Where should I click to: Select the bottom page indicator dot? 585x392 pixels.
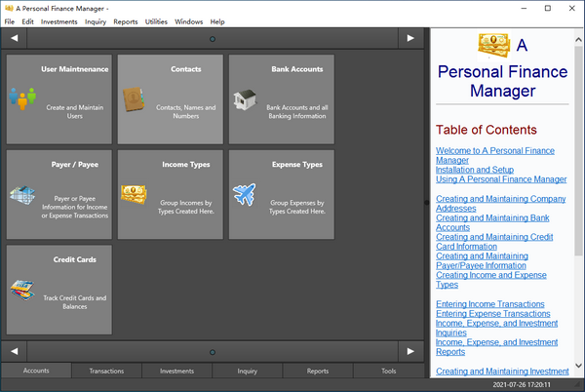[213, 352]
